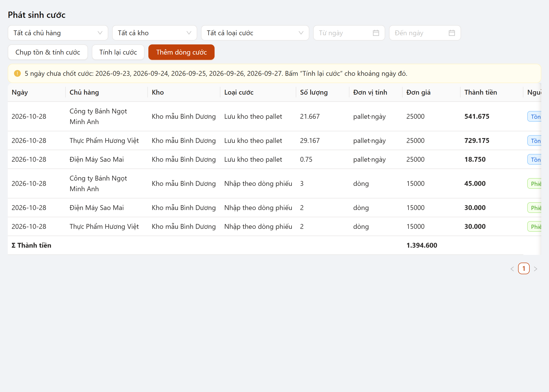Click 'Tồn' tag in the 729.175 row
Viewport: 549px width, 392px height.
[x=535, y=141]
